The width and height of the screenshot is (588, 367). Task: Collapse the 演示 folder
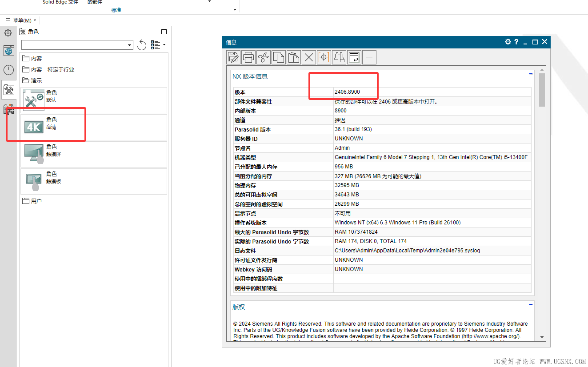pyautogui.click(x=32, y=81)
